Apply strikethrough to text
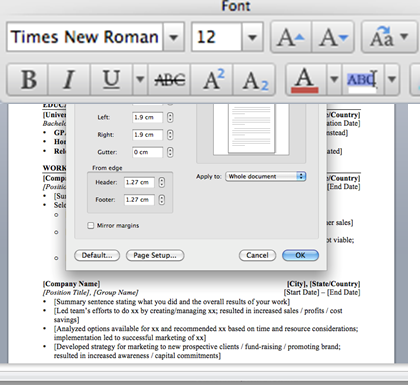 [169, 79]
